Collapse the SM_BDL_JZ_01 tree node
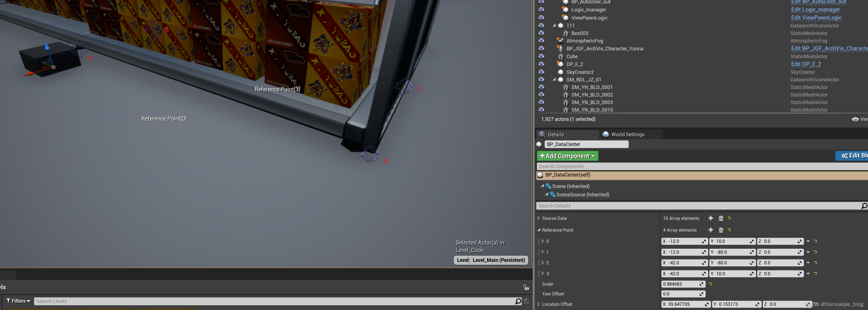Image resolution: width=868 pixels, height=310 pixels. tap(554, 79)
